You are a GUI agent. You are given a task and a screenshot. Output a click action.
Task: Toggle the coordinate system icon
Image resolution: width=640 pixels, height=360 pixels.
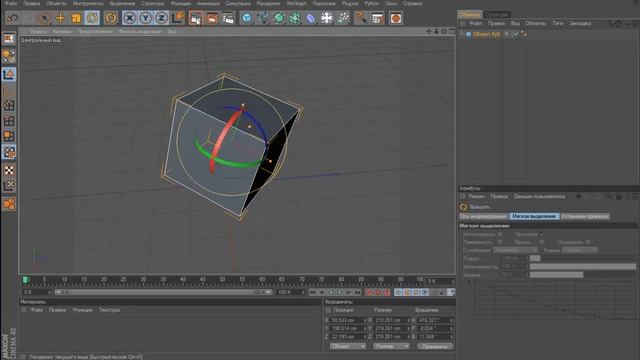click(178, 18)
